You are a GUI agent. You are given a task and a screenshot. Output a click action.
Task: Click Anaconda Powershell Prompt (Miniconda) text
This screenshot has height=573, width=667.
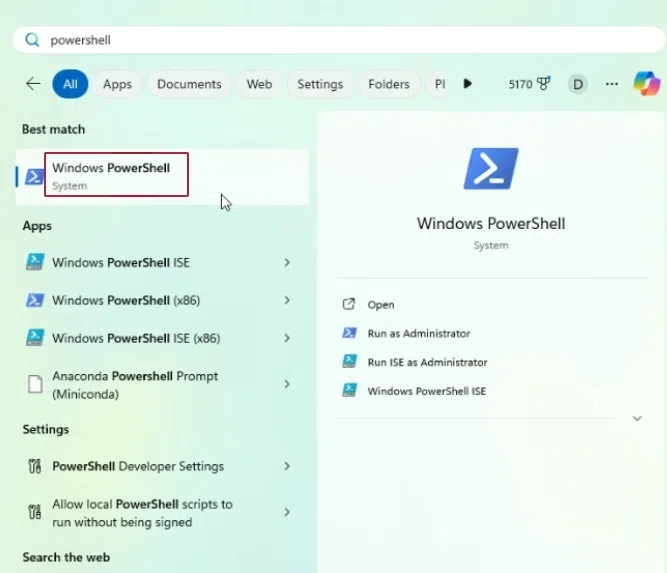point(135,385)
